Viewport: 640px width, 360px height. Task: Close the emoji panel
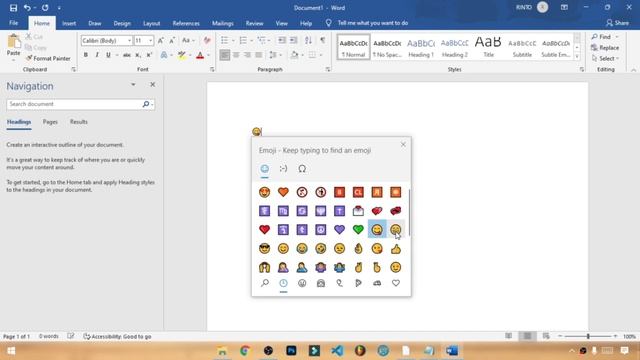pos(403,144)
